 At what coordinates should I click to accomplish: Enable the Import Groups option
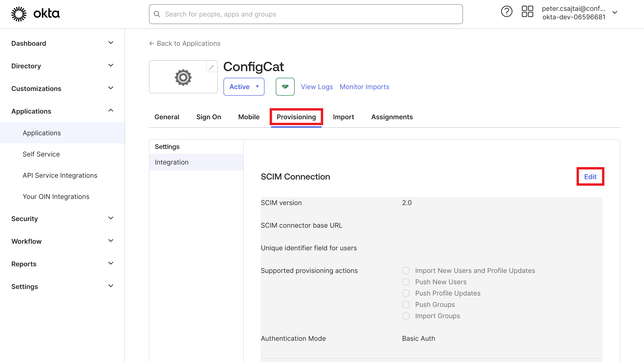tap(405, 316)
